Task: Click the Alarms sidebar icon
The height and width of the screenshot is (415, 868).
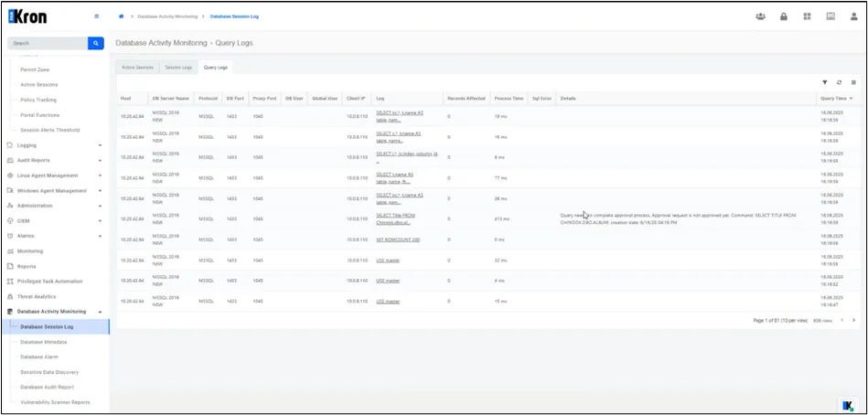Action: point(10,236)
